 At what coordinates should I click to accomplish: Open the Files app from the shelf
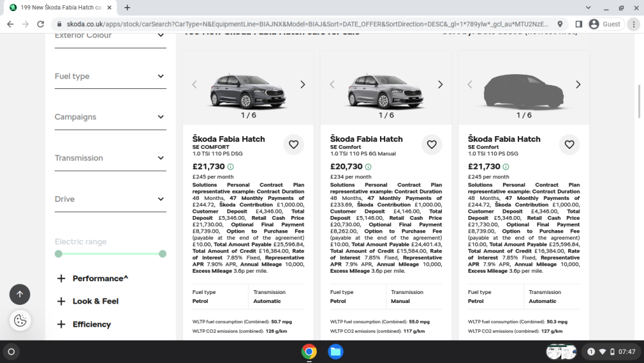click(x=336, y=351)
